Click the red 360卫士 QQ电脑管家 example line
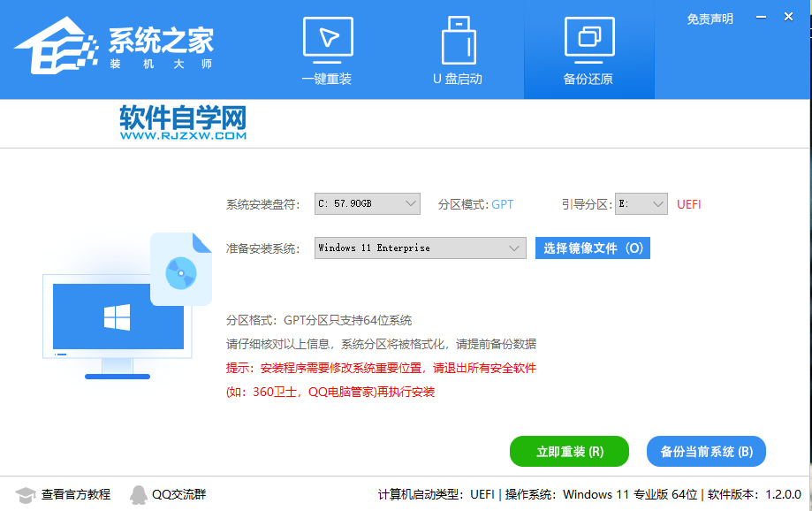The image size is (812, 511). 330,392
